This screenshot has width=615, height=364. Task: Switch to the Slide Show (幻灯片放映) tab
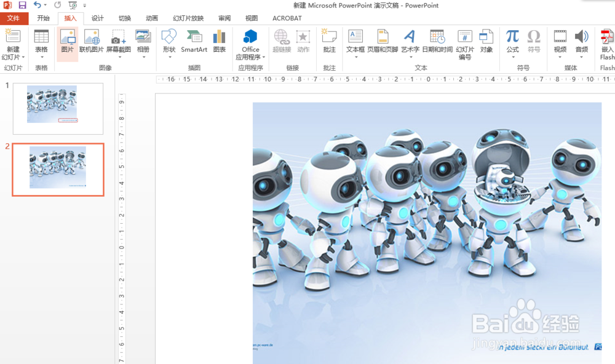click(188, 18)
